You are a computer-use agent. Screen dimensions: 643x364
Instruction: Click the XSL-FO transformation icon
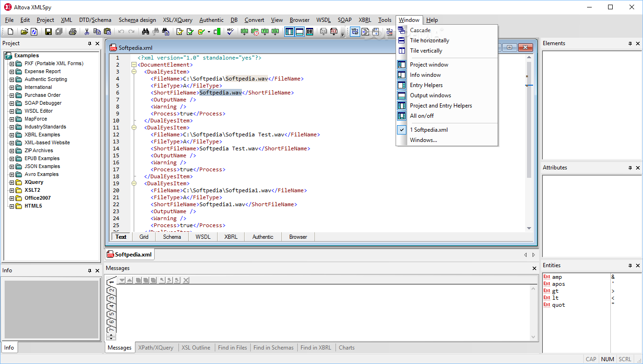265,32
